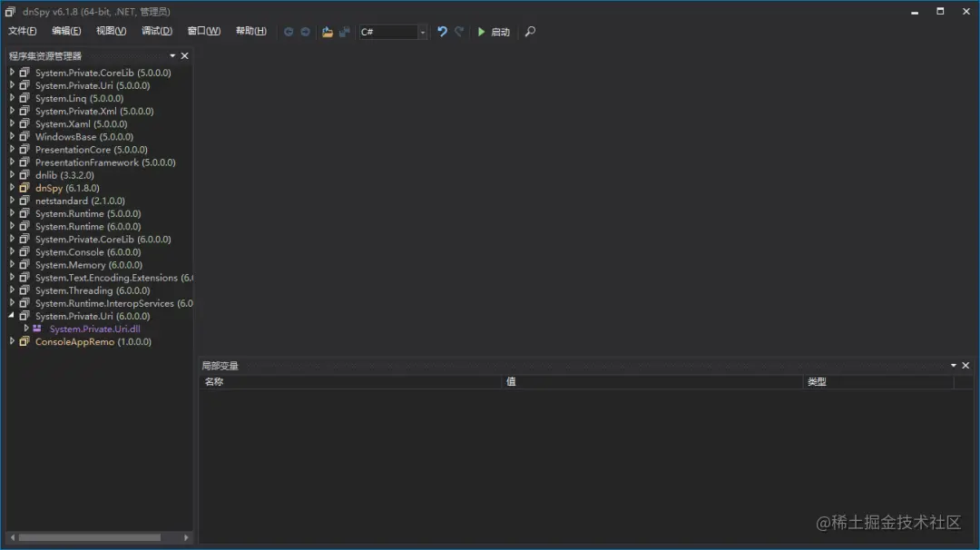Click the scroll right arrow in assembly explorer
The image size is (980, 550).
click(186, 537)
